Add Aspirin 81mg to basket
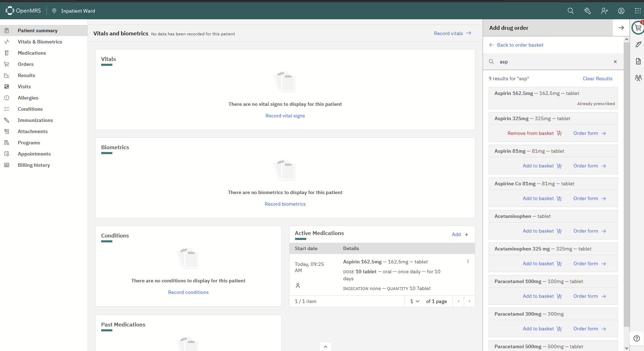The image size is (644, 351). click(542, 166)
